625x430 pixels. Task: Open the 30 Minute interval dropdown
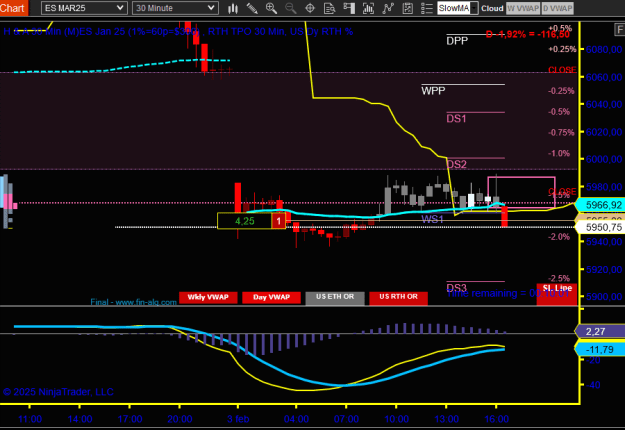175,8
